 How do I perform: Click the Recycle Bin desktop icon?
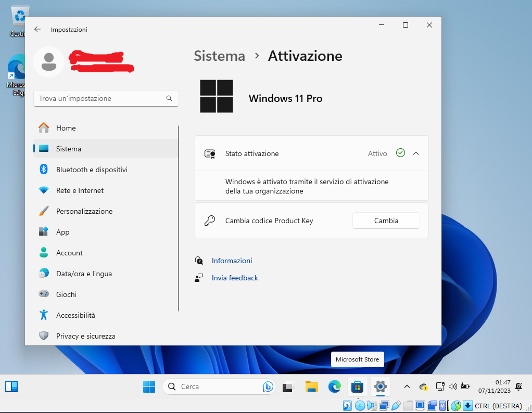click(x=19, y=20)
